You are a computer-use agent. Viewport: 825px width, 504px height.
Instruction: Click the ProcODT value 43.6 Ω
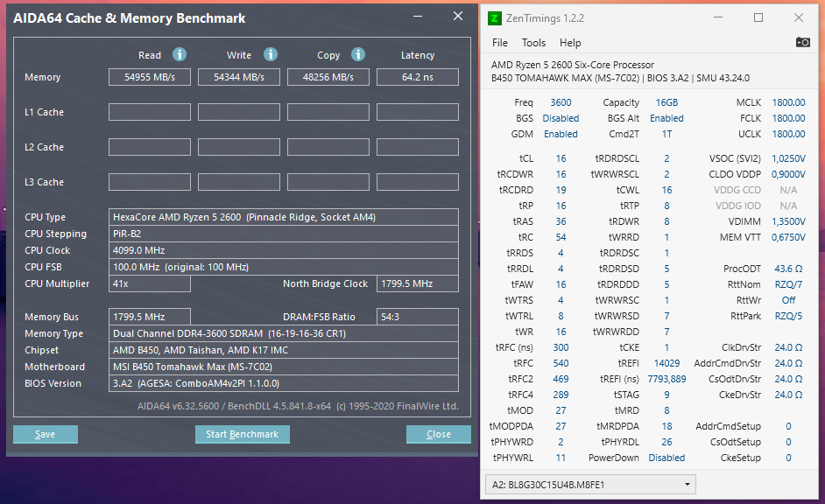tap(788, 269)
